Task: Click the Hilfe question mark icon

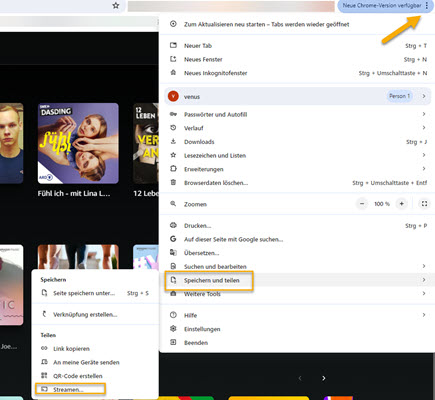Action: [x=173, y=315]
